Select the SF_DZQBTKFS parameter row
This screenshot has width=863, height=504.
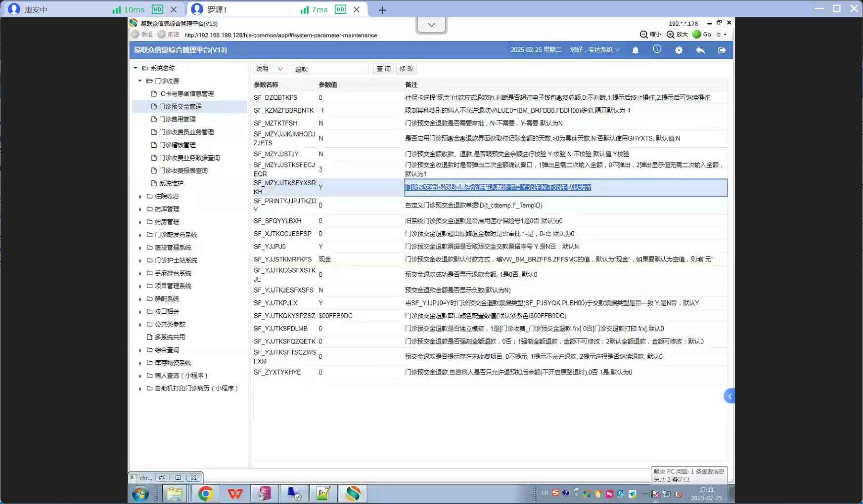490,98
